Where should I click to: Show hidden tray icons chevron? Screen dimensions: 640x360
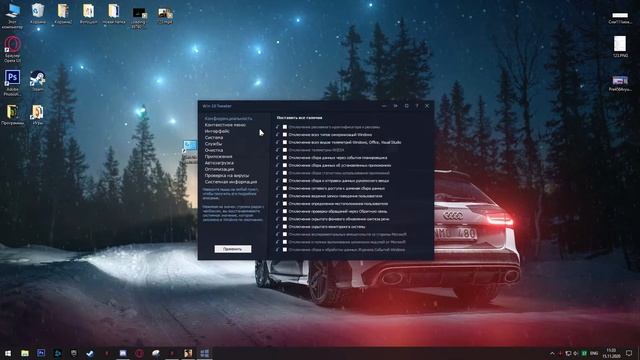coord(552,353)
